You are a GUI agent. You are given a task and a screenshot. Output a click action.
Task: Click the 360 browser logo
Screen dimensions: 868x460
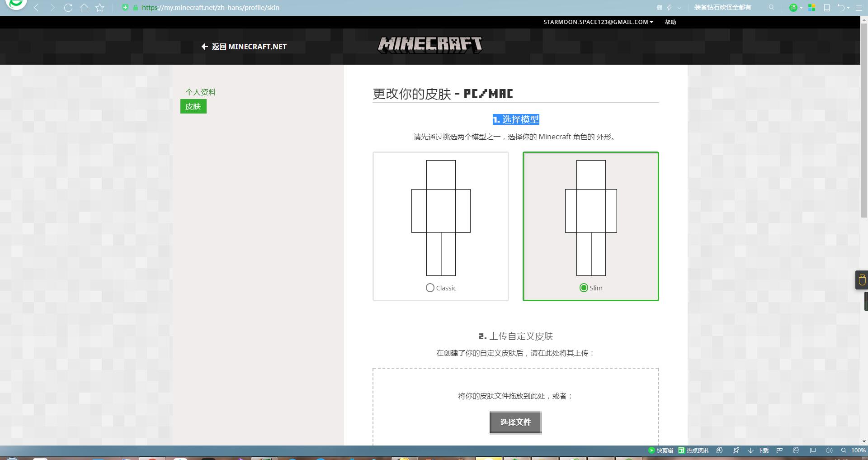click(x=17, y=4)
